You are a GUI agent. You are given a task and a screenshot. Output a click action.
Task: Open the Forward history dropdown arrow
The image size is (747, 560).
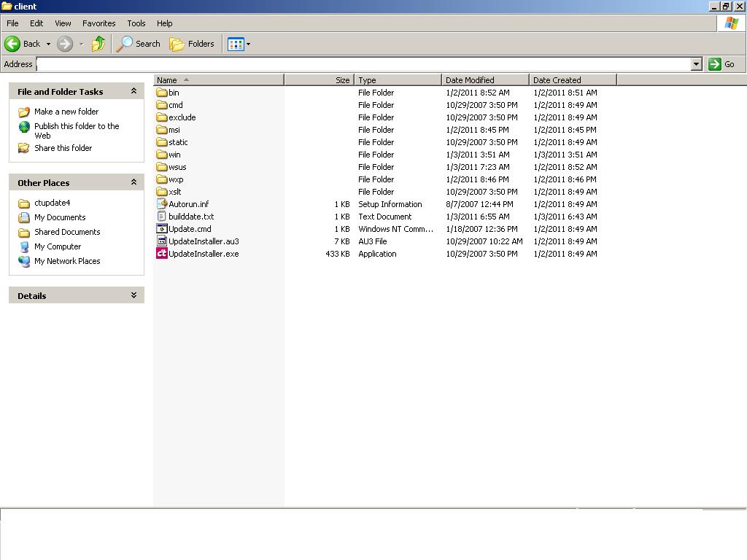click(x=81, y=44)
